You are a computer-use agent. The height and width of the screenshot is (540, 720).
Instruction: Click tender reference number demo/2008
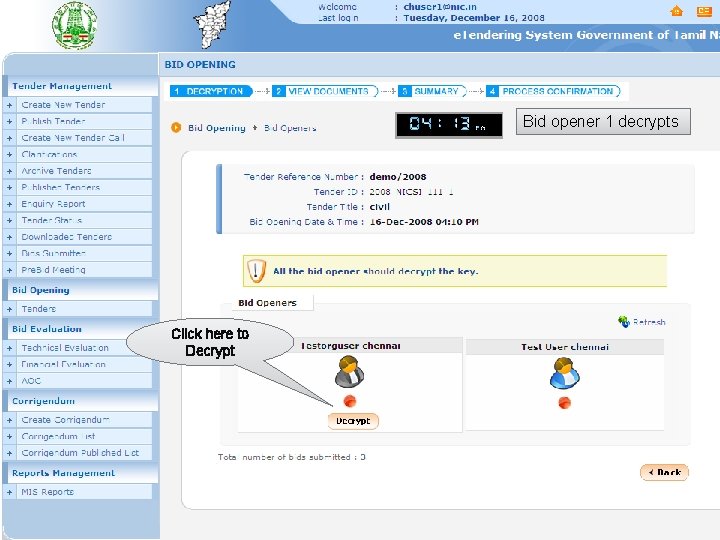[x=398, y=177]
